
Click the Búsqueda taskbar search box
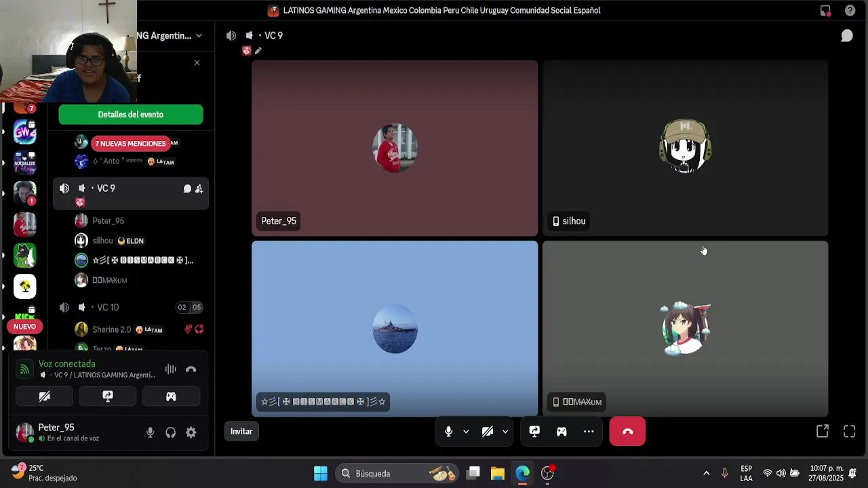pos(398,473)
